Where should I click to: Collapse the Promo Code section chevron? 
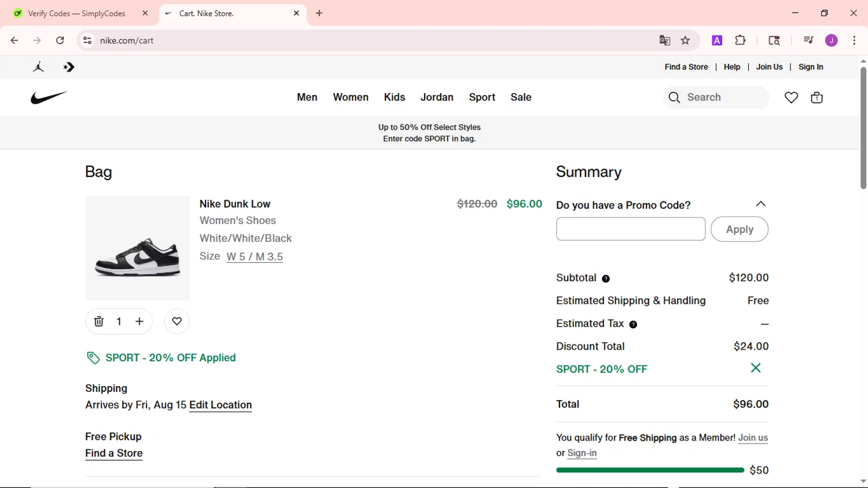(x=761, y=204)
